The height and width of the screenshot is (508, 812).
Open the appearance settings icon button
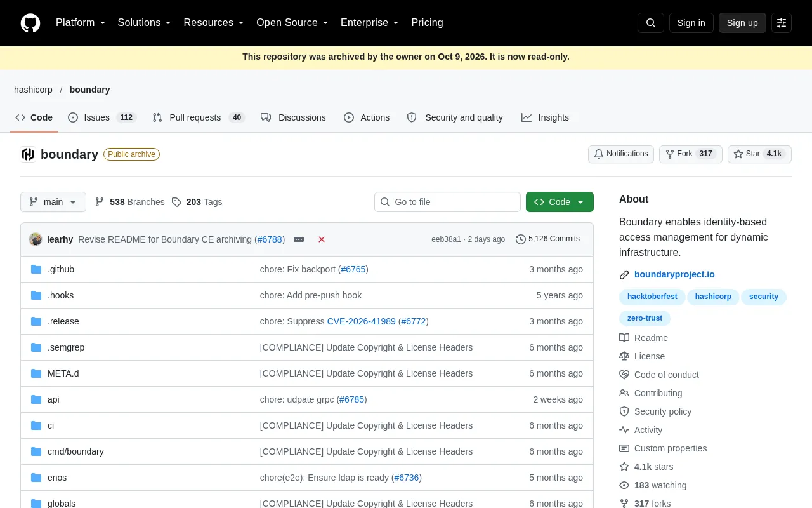point(782,23)
